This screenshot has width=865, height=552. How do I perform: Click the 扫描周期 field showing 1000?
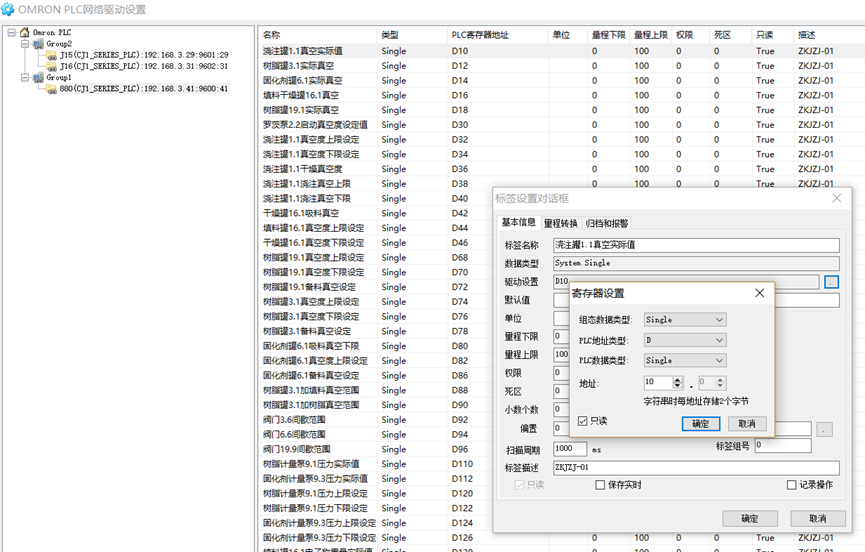tap(570, 448)
